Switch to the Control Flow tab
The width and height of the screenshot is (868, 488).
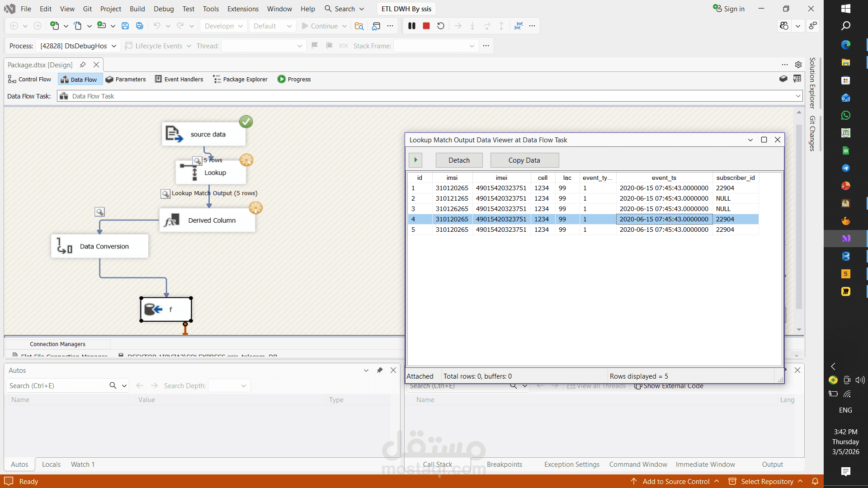(x=30, y=79)
